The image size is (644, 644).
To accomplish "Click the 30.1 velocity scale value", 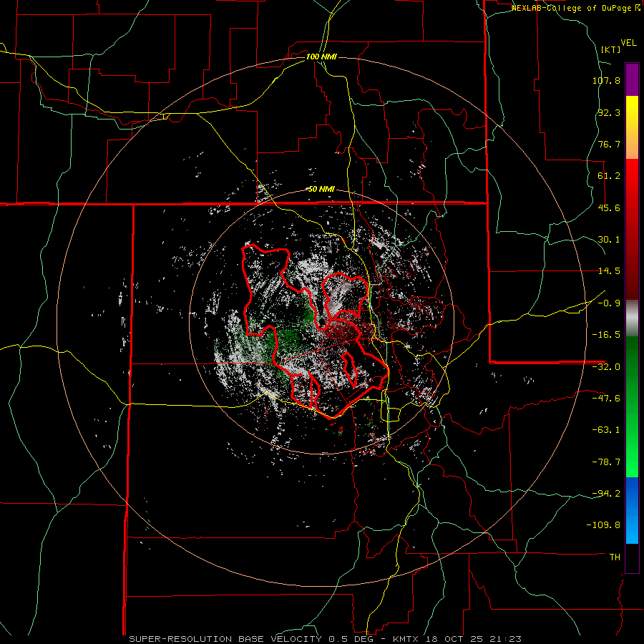I will (x=609, y=240).
